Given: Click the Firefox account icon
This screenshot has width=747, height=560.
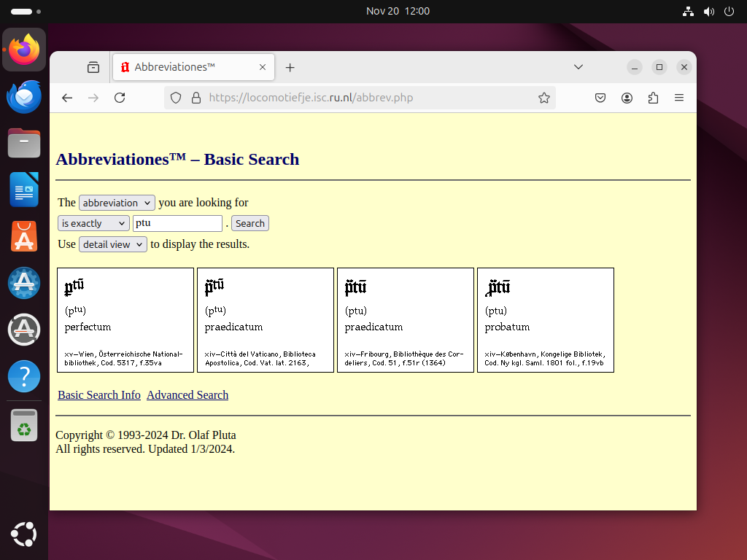Looking at the screenshot, I should pos(627,98).
